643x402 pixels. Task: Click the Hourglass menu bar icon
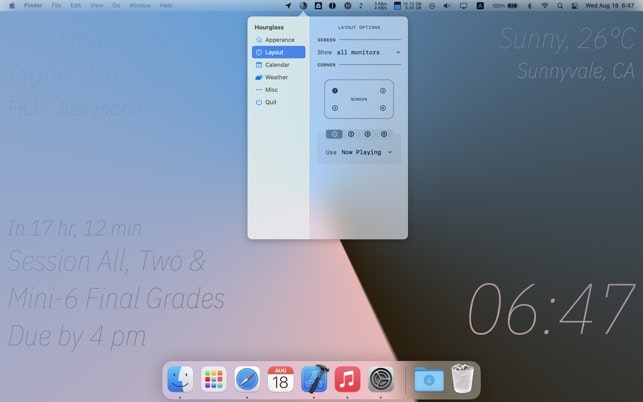pyautogui.click(x=303, y=6)
